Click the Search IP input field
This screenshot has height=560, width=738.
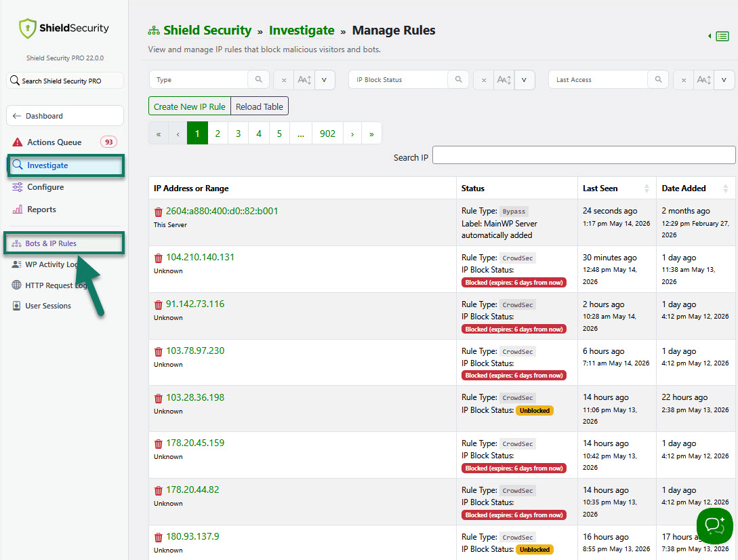point(583,155)
